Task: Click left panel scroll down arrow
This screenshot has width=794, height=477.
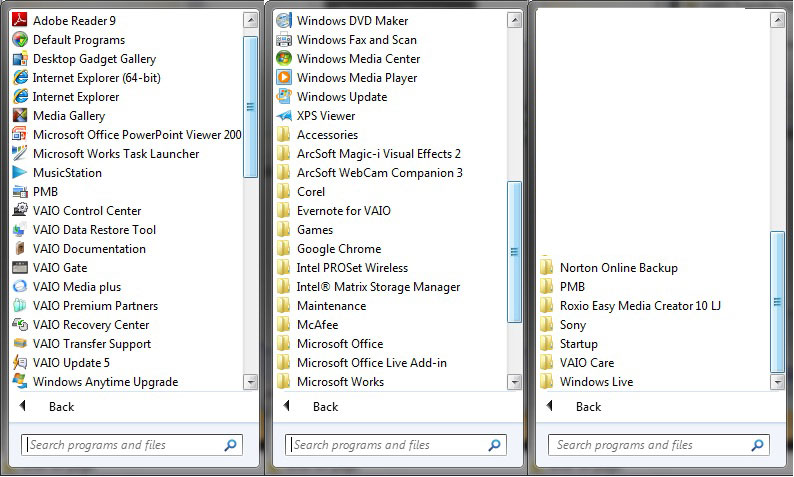Action: coord(250,382)
